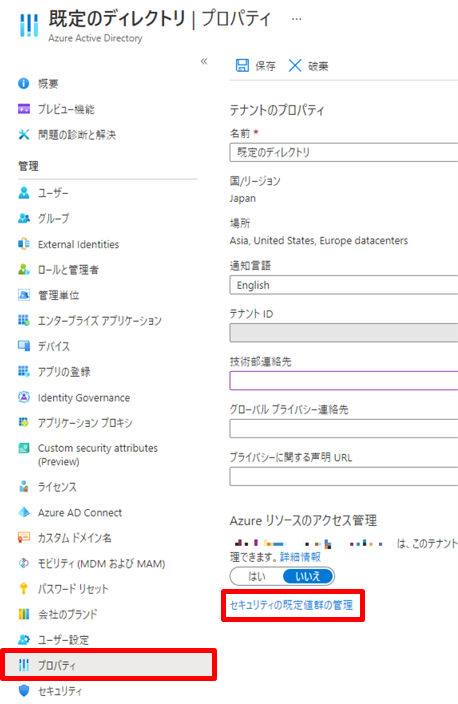Open the 会社のブランド menu label
The height and width of the screenshot is (704, 458).
point(67,614)
